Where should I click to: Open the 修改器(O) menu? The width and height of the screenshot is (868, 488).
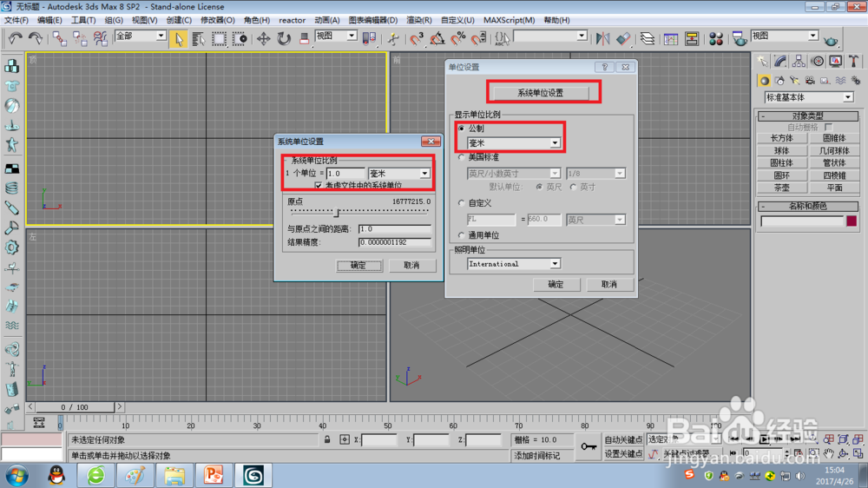218,20
